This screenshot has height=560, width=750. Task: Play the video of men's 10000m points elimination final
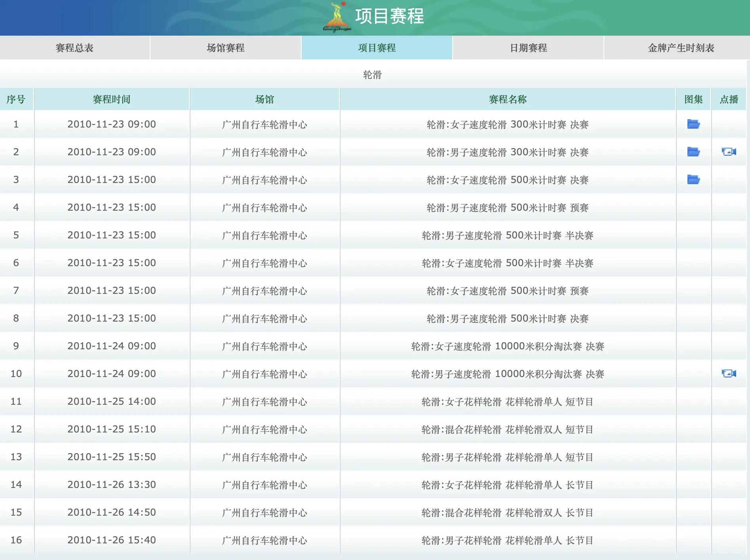pos(730,373)
